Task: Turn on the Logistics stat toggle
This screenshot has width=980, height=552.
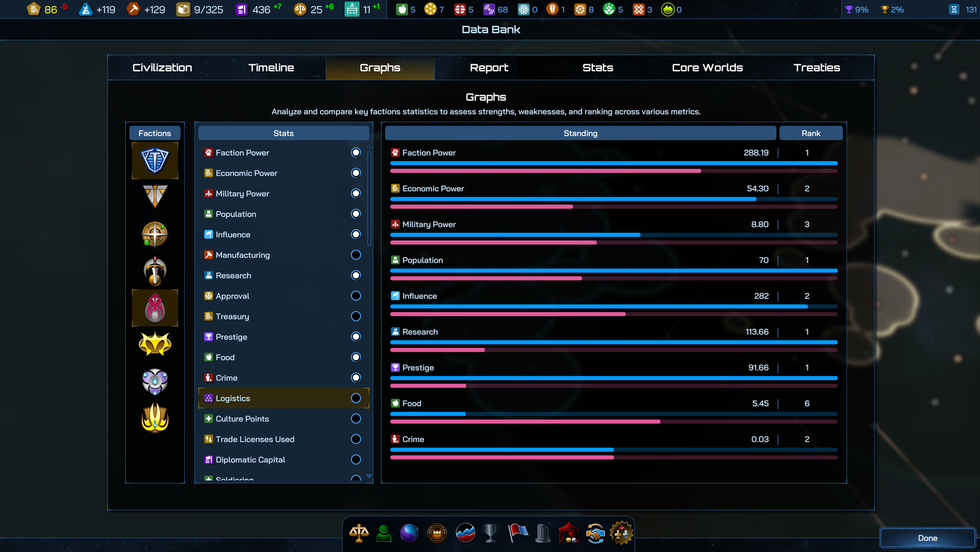Action: tap(356, 398)
